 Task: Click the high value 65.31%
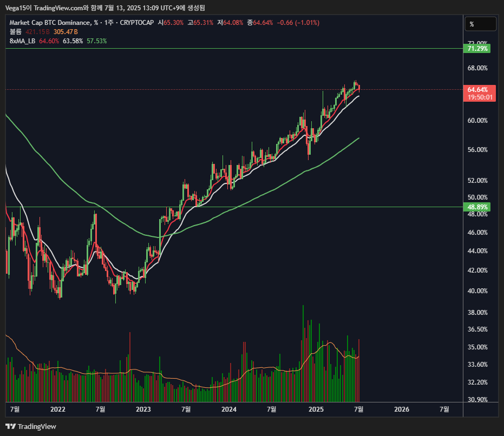(204, 23)
